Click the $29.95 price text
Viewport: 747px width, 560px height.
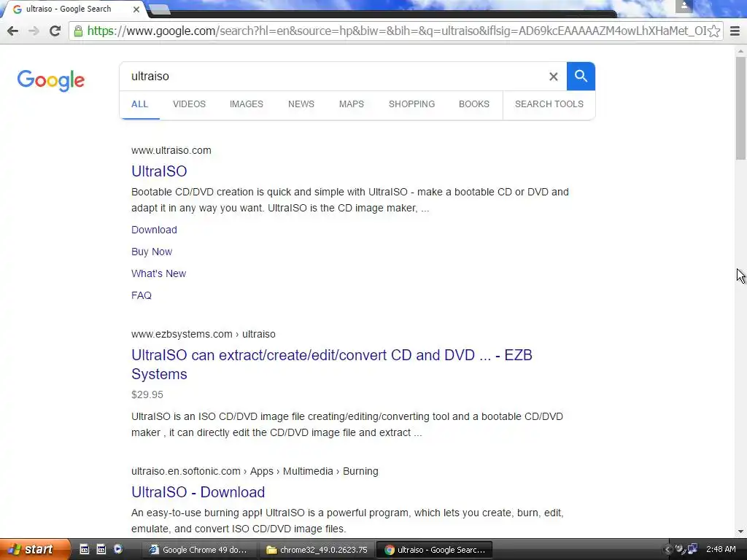pos(147,394)
